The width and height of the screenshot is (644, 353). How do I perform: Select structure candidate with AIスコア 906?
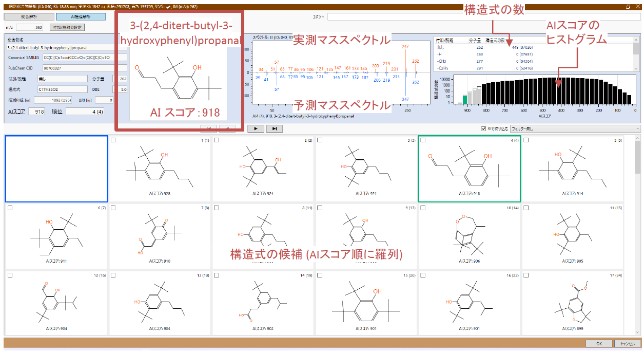[x=469, y=236]
